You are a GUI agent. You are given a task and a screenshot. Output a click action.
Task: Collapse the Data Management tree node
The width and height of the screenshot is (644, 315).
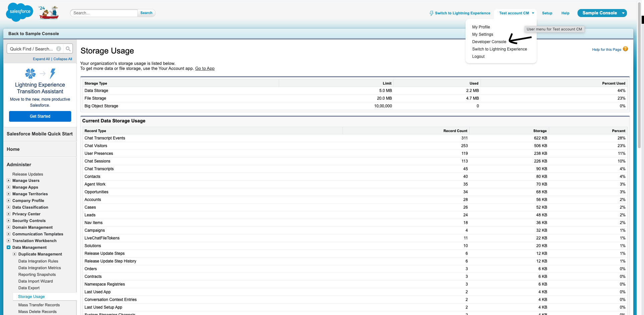click(9, 247)
